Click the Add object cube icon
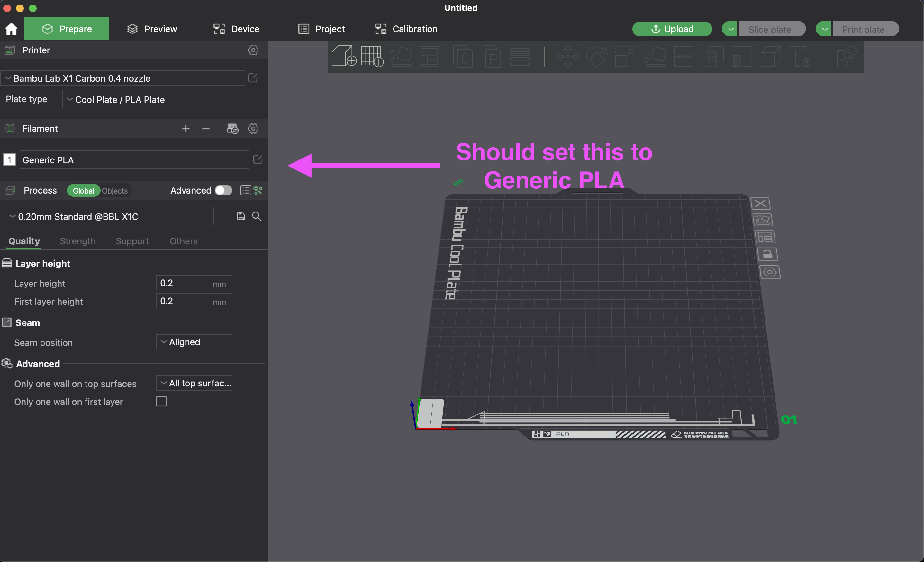 tap(343, 57)
